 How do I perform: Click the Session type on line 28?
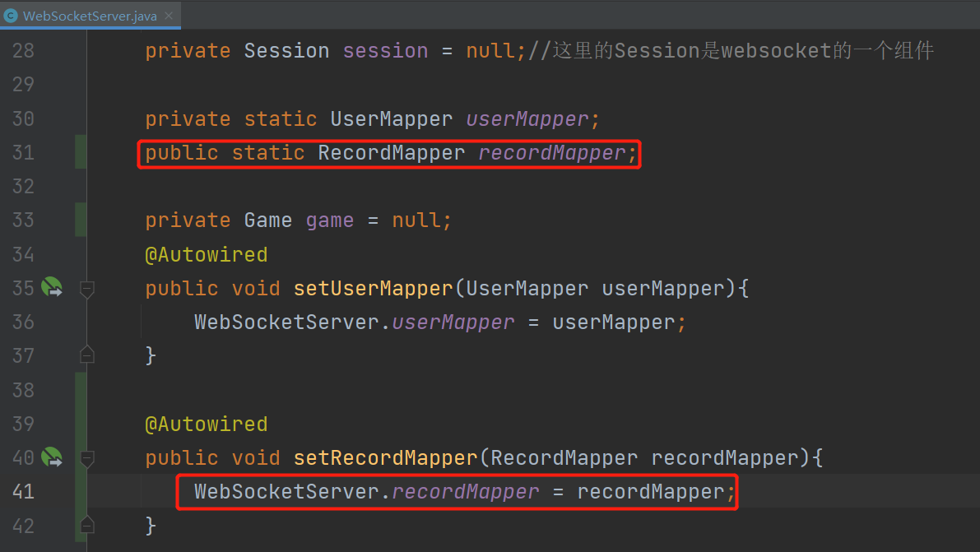(286, 50)
